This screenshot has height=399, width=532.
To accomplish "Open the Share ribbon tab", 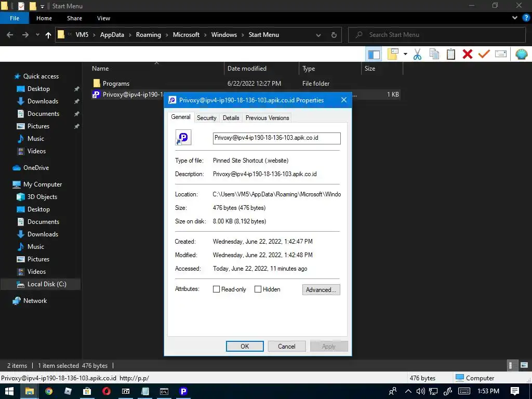I will [74, 18].
